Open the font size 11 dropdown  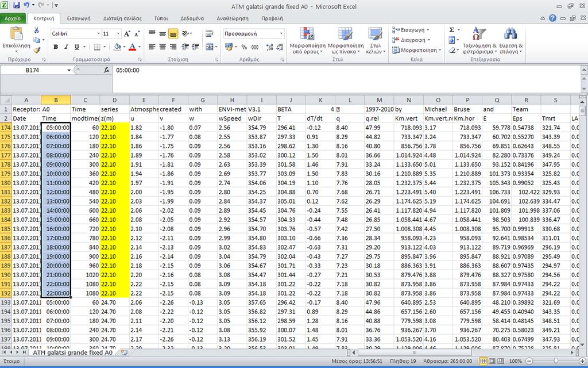tap(118, 34)
